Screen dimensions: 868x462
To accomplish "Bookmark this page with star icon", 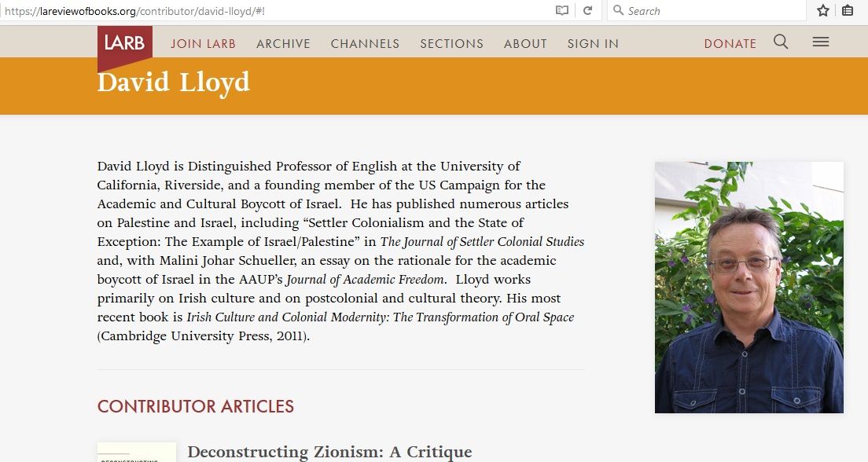I will click(x=823, y=11).
